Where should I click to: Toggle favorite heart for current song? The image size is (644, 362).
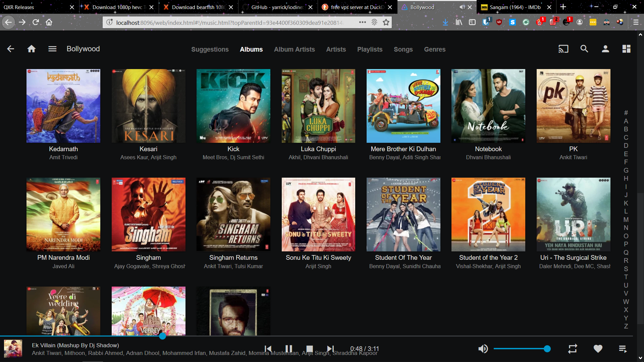(x=598, y=349)
